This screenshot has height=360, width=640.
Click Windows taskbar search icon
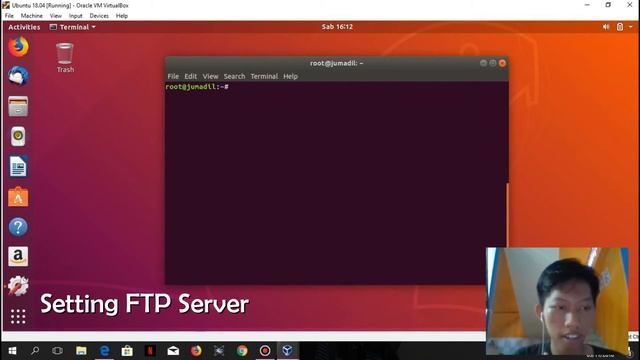point(35,351)
